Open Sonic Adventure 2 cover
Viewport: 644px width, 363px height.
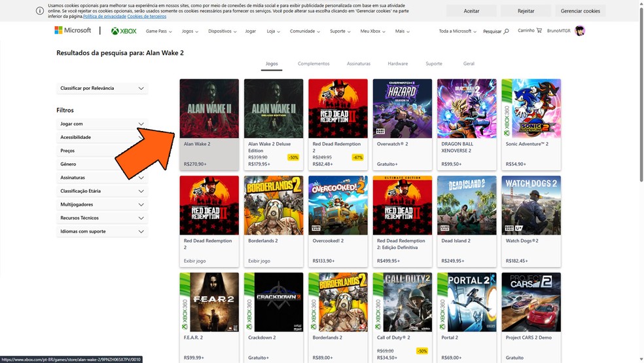(x=531, y=109)
